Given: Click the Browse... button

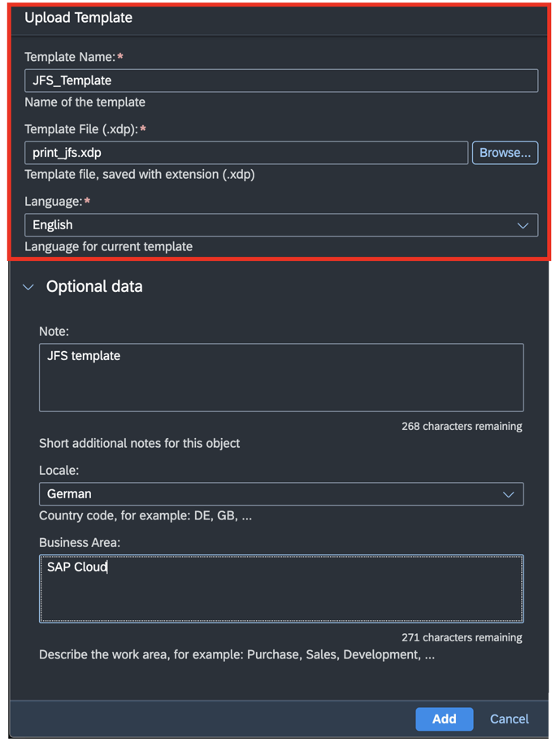Looking at the screenshot, I should coord(505,153).
